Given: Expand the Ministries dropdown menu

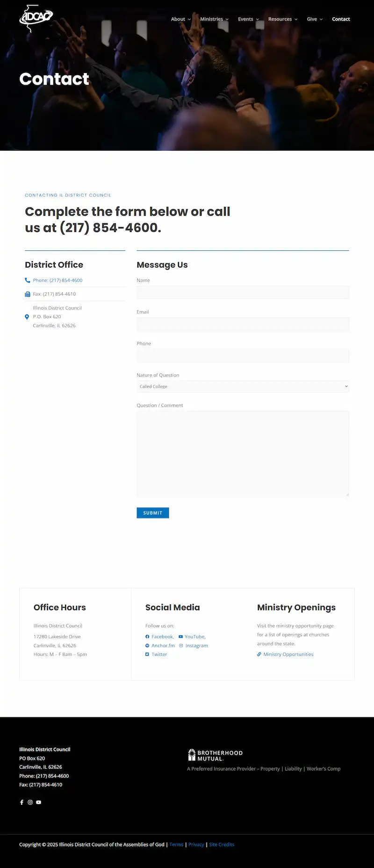Looking at the screenshot, I should tap(214, 19).
